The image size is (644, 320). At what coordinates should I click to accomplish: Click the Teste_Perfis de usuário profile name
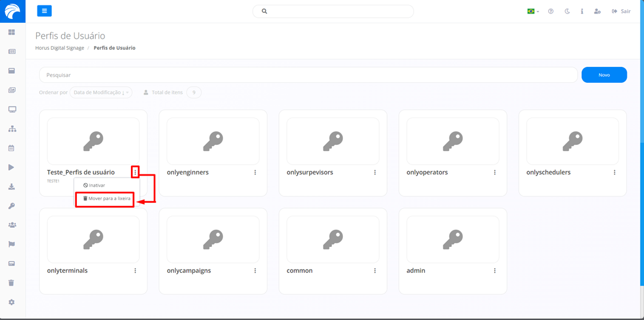(x=81, y=173)
